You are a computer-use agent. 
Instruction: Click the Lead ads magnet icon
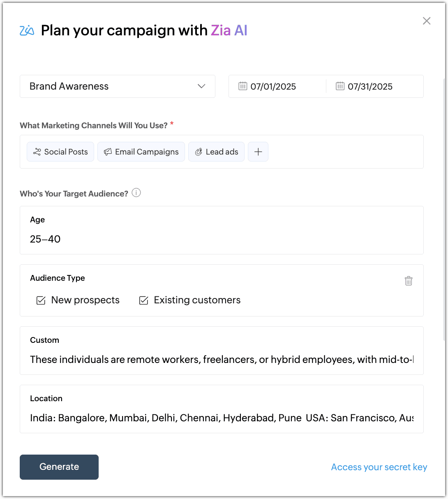pos(199,152)
